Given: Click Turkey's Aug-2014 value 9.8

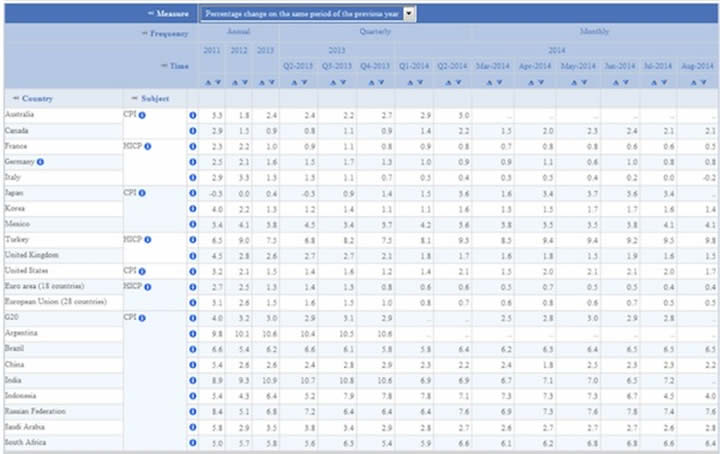Looking at the screenshot, I should coord(710,240).
